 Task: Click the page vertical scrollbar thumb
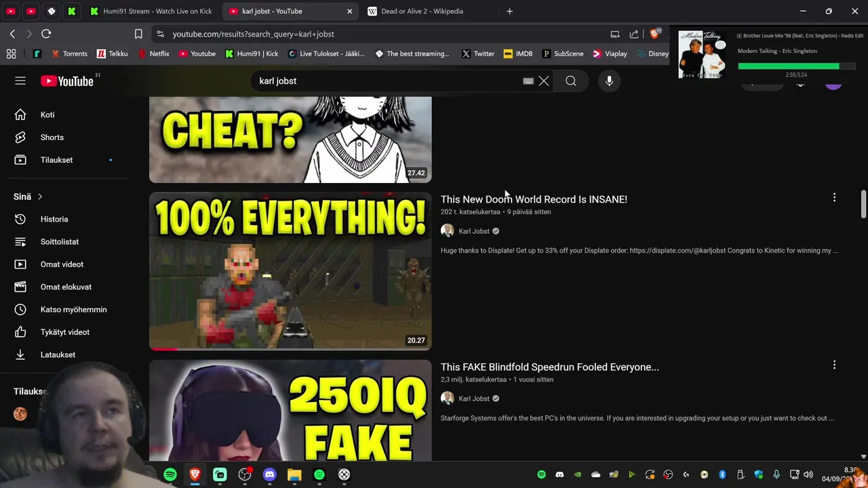(863, 204)
